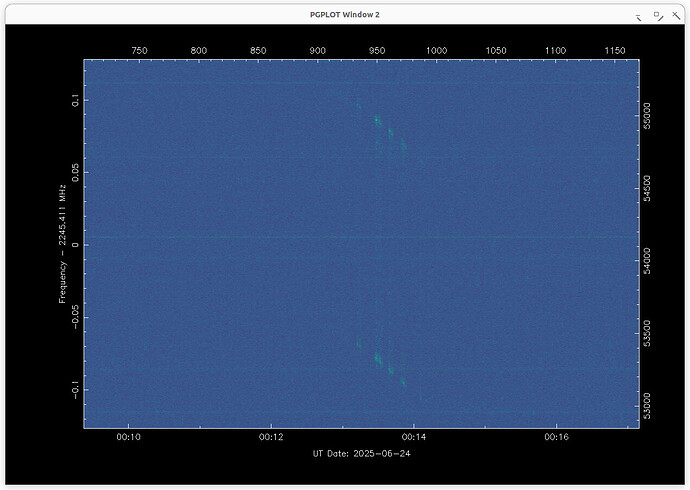Click the 00:16 time label

[x=556, y=437]
